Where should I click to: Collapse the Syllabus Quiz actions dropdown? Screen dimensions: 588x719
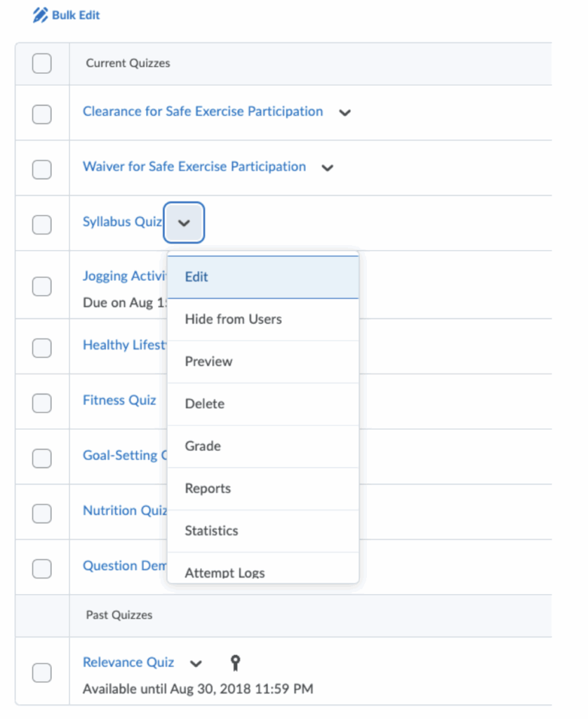tap(184, 223)
